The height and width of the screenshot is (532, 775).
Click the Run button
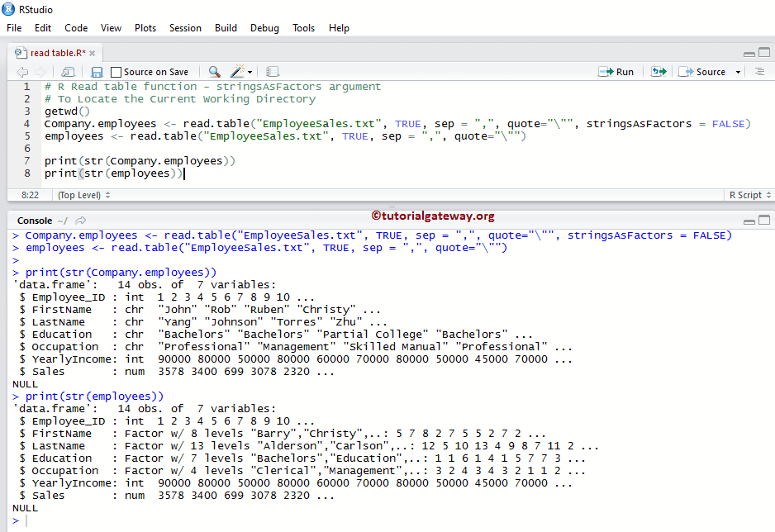pyautogui.click(x=616, y=72)
